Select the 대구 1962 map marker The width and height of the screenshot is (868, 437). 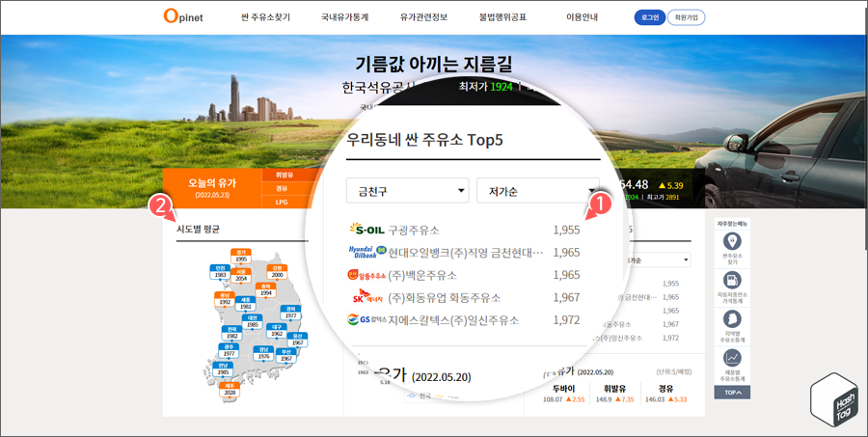click(277, 331)
